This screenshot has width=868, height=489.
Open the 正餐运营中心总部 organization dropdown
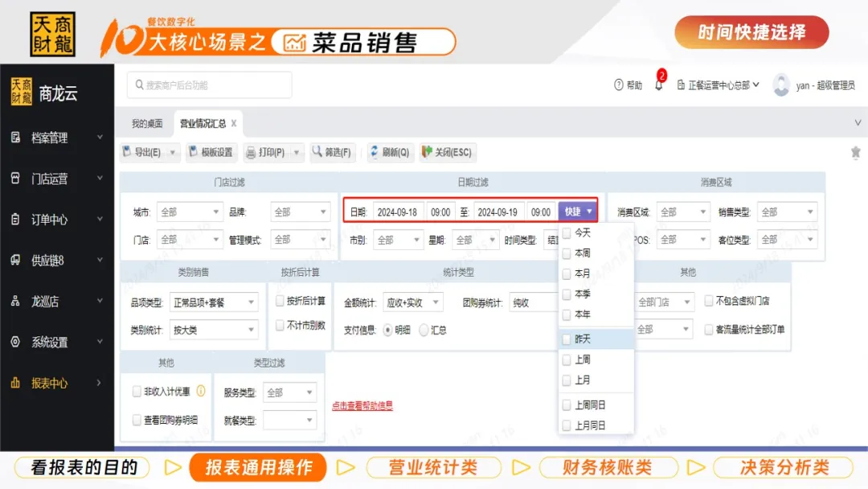coord(718,85)
